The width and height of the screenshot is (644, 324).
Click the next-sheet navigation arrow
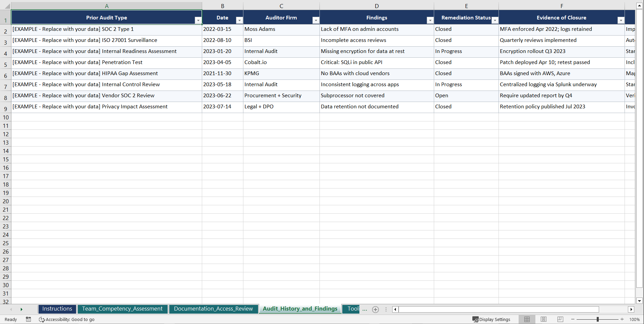(x=21, y=309)
